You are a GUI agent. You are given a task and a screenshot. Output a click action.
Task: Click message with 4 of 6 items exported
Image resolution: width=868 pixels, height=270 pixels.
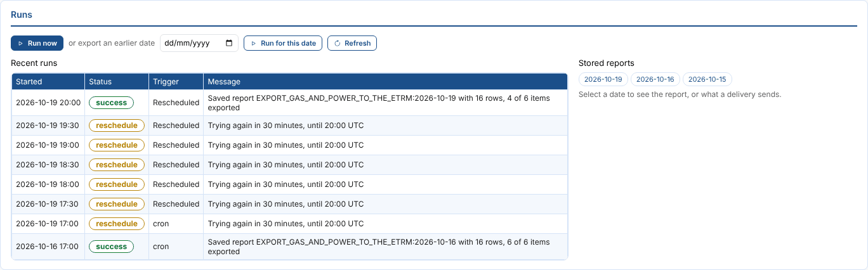tap(385, 103)
